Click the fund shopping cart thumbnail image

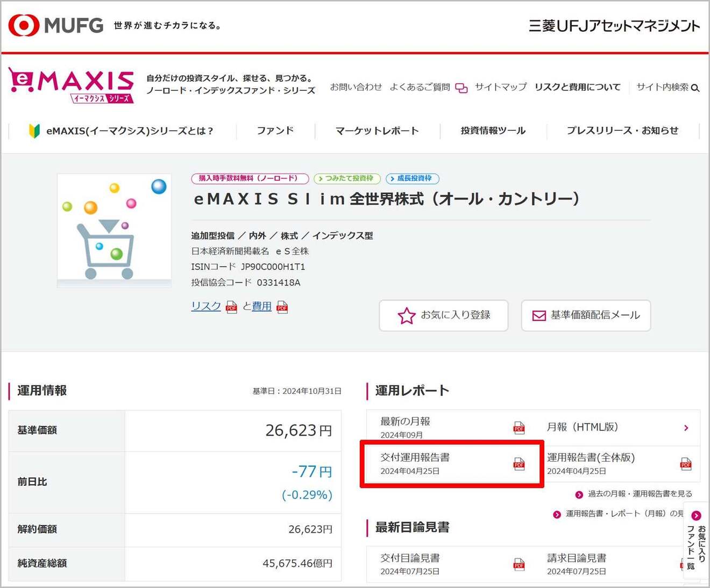pyautogui.click(x=114, y=231)
